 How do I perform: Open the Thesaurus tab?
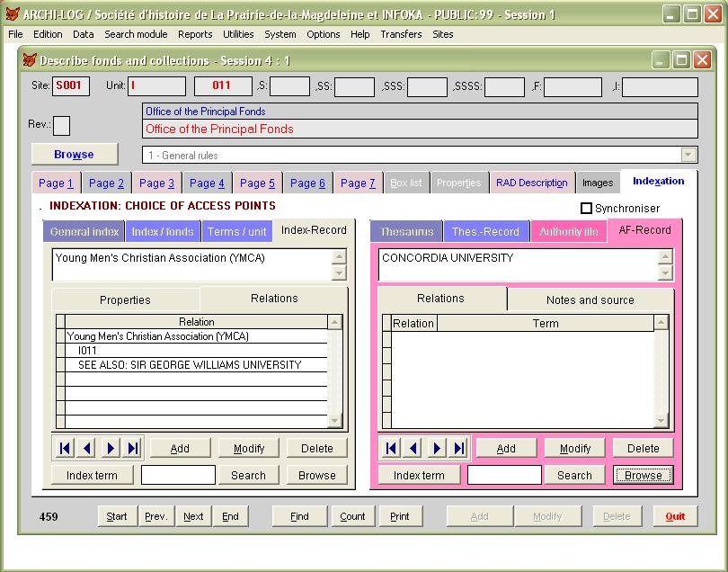coord(406,231)
